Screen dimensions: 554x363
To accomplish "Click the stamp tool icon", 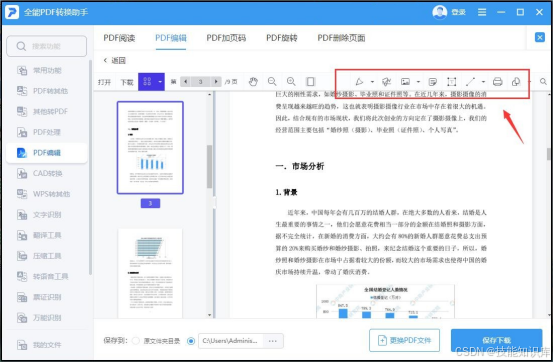I will [x=516, y=82].
